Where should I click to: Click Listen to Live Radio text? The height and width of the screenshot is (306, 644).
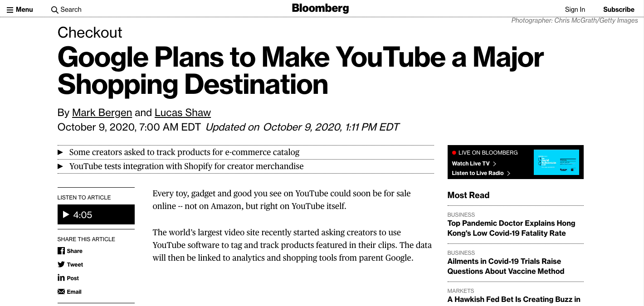point(478,173)
